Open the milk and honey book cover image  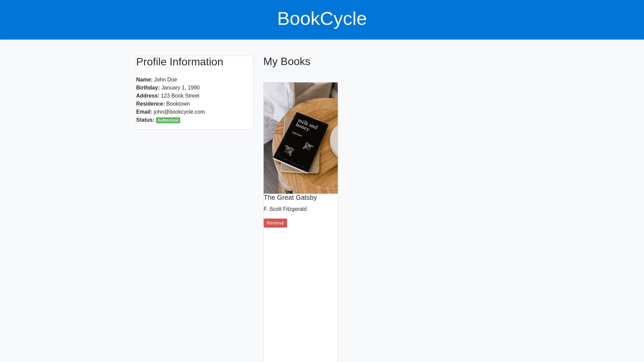click(x=301, y=138)
